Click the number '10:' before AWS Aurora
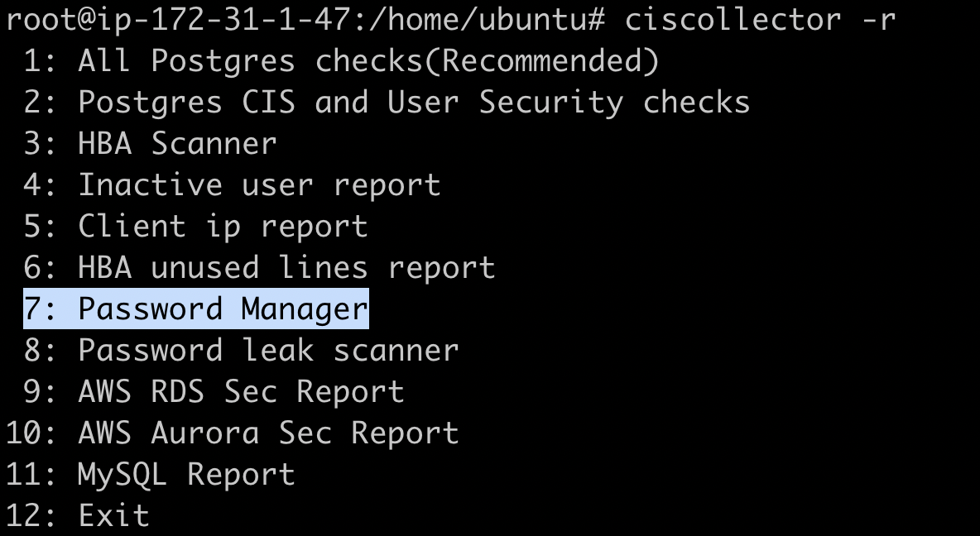This screenshot has height=536, width=980. [31, 433]
